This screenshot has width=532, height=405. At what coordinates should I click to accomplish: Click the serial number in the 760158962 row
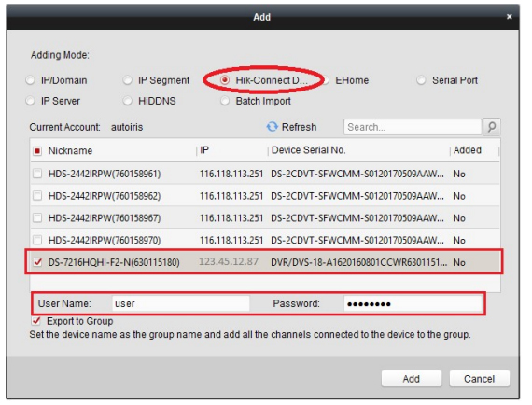click(357, 196)
